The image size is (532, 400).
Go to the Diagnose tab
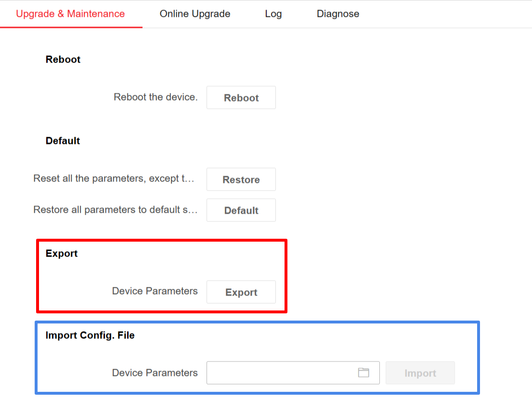337,14
